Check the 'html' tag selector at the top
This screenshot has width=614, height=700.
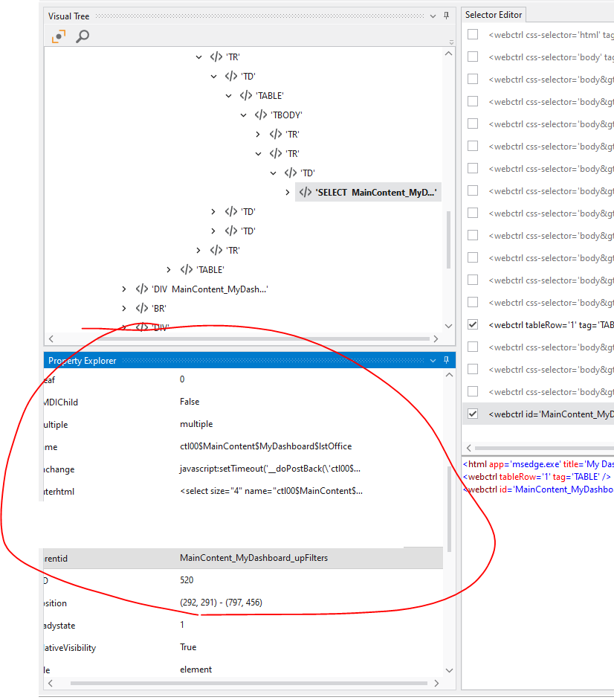[472, 34]
